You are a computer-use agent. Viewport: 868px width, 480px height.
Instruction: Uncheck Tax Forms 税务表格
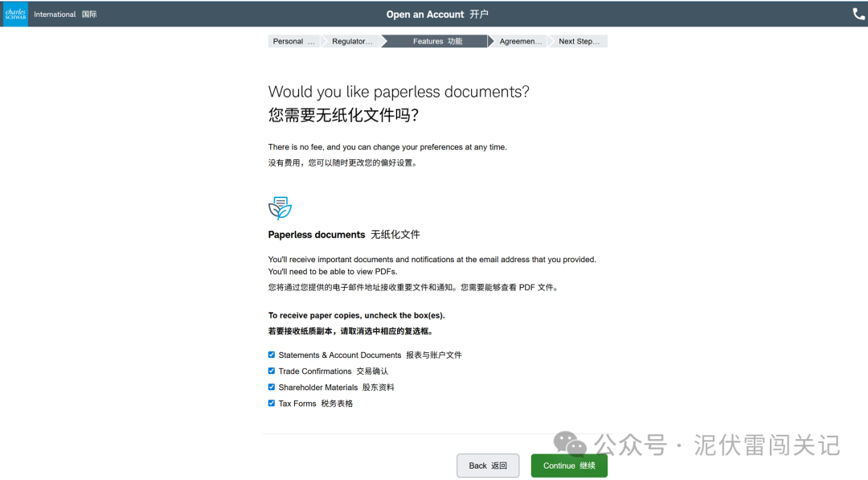(272, 403)
